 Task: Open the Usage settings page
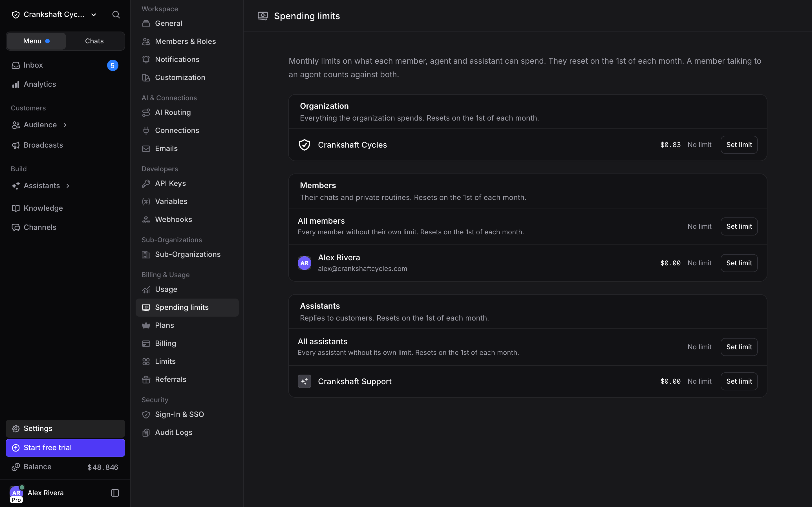(187, 289)
